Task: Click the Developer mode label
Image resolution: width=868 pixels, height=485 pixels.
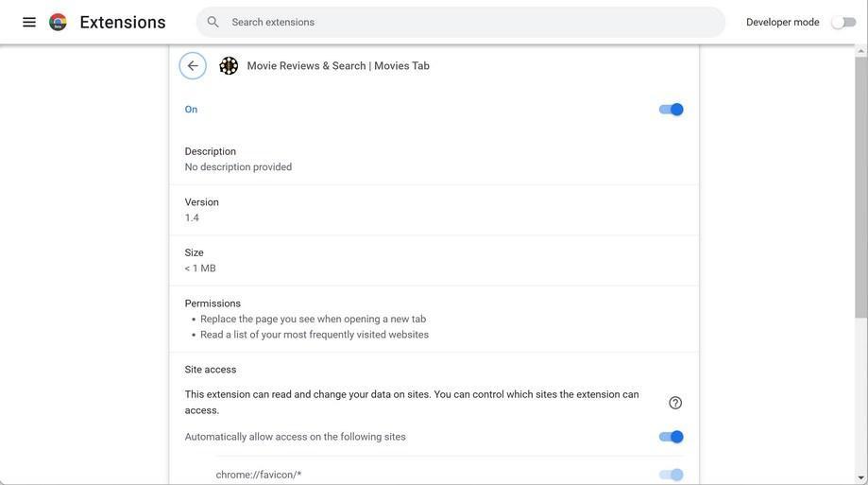Action: tap(782, 22)
